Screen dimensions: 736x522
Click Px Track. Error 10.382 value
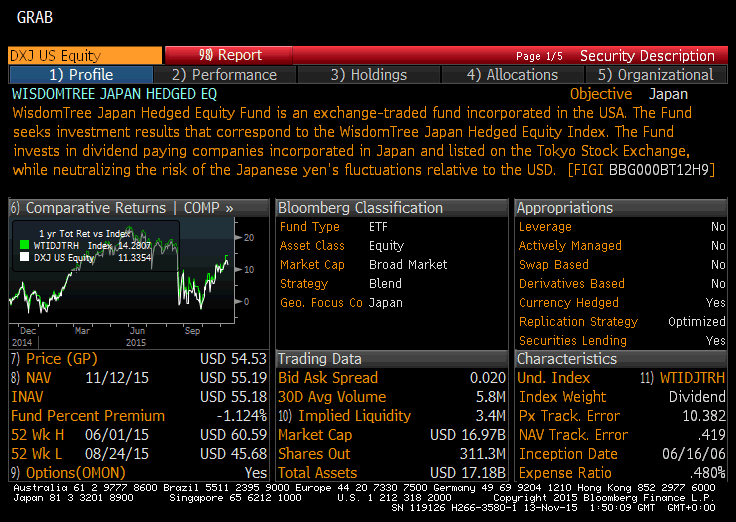click(x=704, y=416)
